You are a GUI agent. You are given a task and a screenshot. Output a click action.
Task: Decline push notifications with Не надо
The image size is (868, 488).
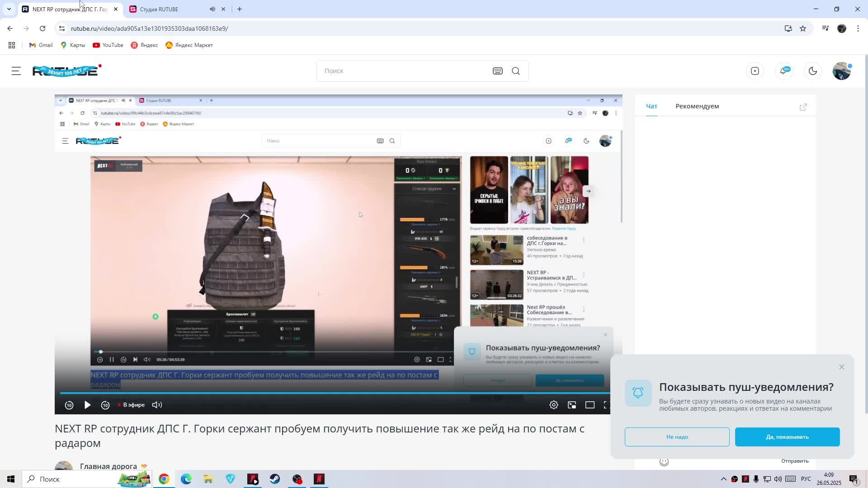pos(676,436)
